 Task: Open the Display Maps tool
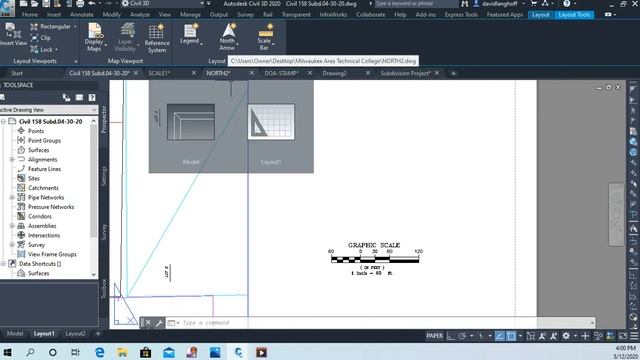pos(95,37)
